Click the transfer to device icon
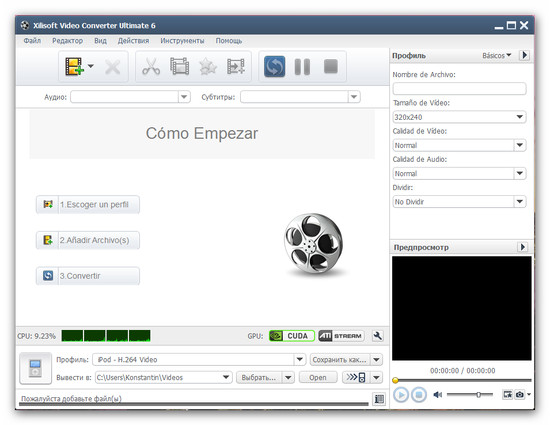Viewport: 550px width, 425px height. click(x=356, y=377)
